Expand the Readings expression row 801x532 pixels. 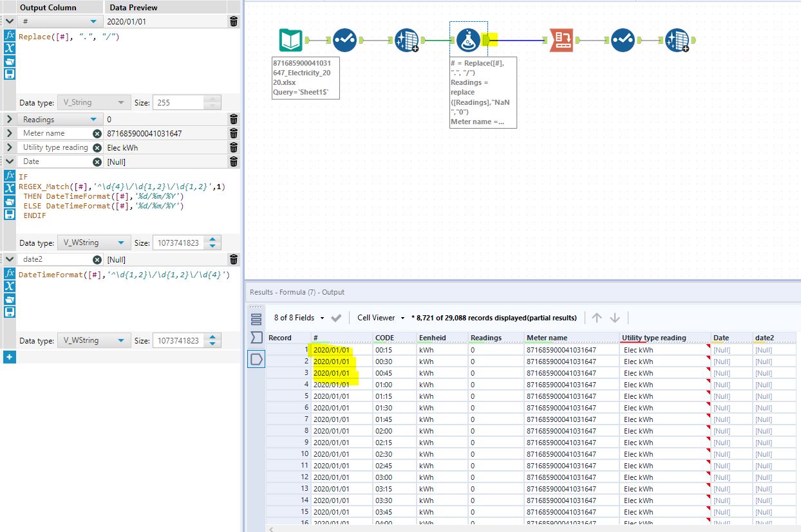[x=9, y=119]
